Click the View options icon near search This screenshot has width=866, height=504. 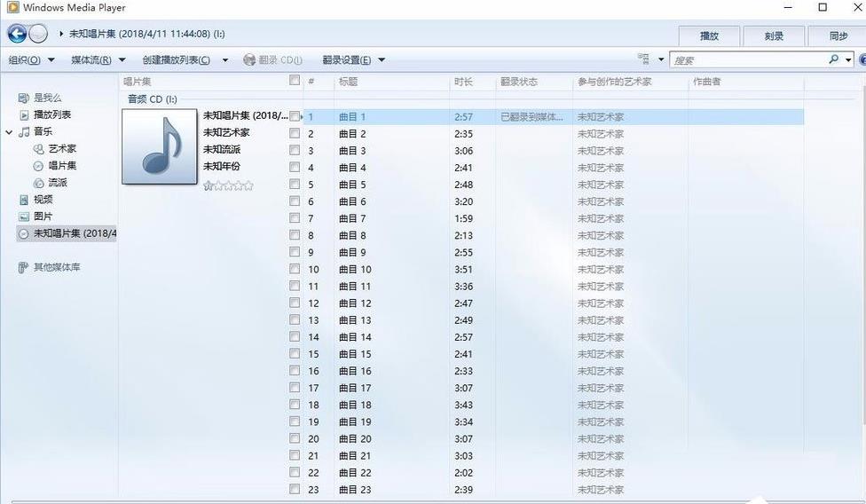coord(643,59)
